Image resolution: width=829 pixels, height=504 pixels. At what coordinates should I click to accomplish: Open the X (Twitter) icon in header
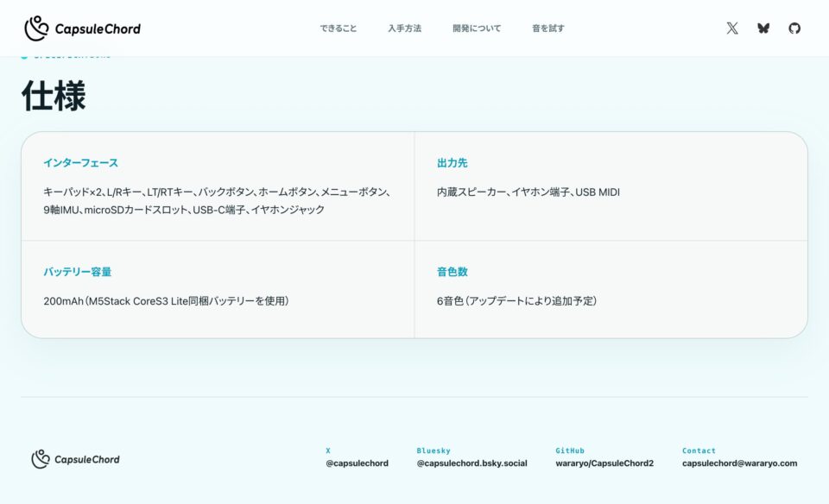coord(732,28)
